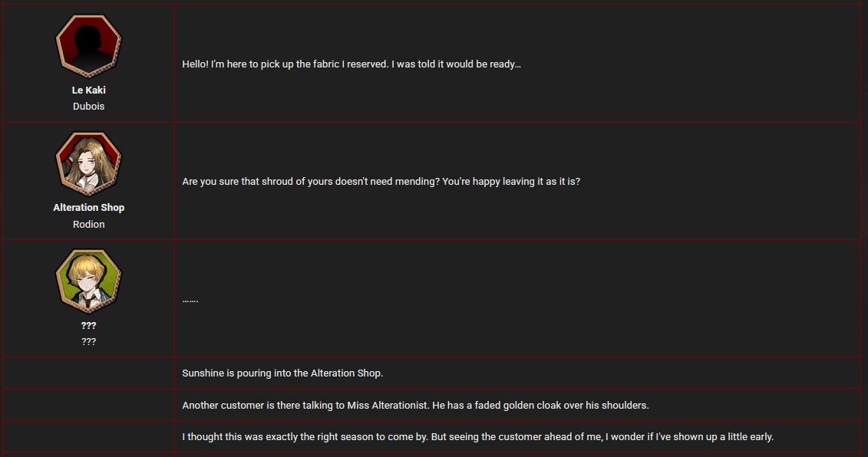
Task: Click the empty speaker cell beside the golden cloak row
Action: (88, 405)
